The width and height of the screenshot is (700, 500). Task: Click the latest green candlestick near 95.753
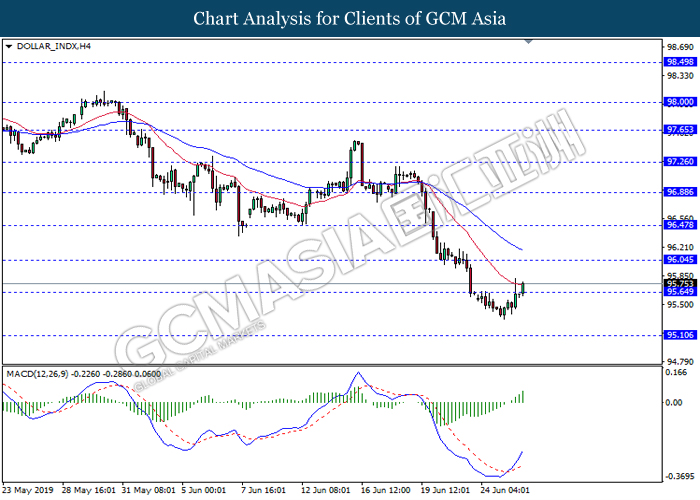[x=523, y=288]
